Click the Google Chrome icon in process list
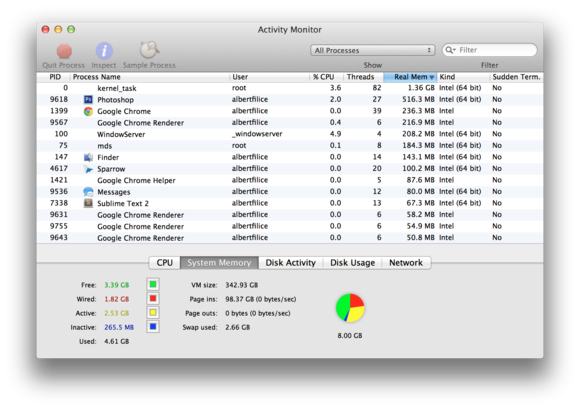Viewport: 580px width, 409px height. pos(88,111)
